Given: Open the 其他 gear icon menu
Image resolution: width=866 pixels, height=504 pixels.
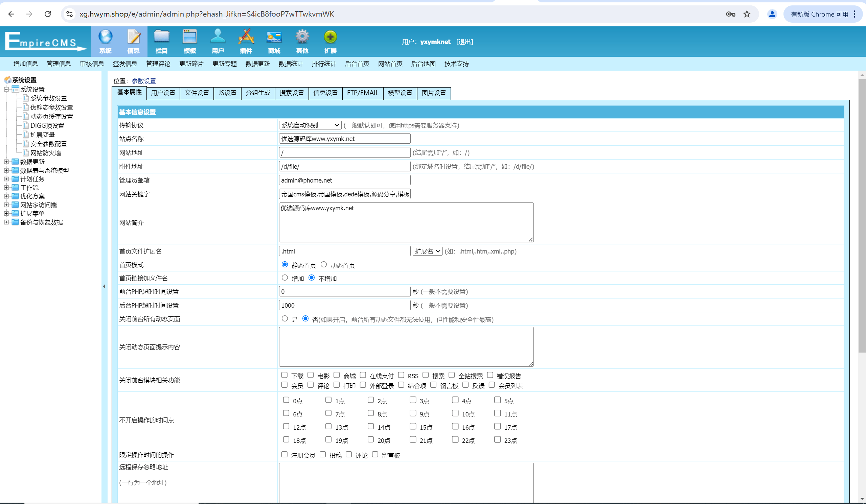Looking at the screenshot, I should point(302,42).
